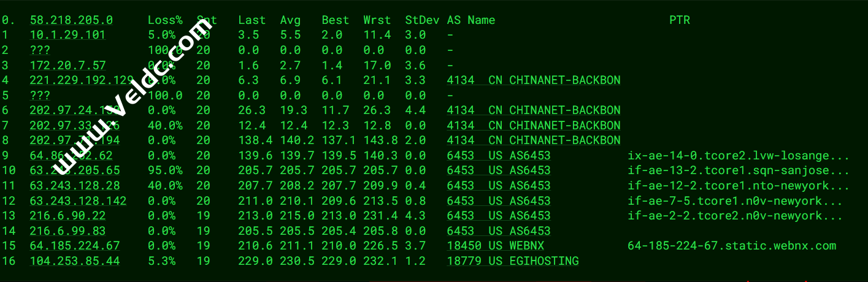The height and width of the screenshot is (282, 868).
Task: Click the Loss% column header
Action: click(165, 20)
